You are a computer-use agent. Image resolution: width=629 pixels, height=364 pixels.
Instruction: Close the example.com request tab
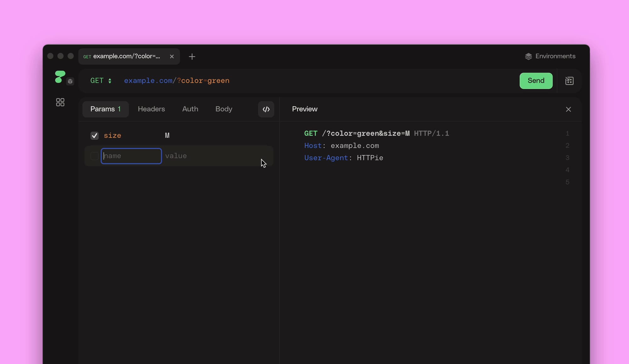tap(172, 57)
